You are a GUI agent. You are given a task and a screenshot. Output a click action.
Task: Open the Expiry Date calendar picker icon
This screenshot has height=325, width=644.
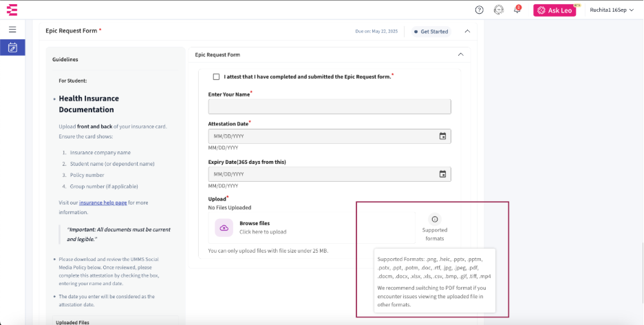pos(442,174)
